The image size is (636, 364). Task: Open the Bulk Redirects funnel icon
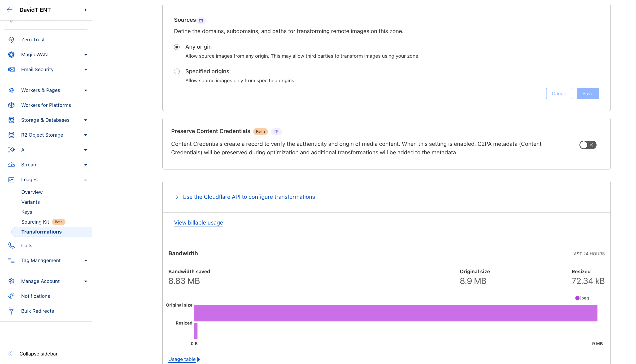click(x=12, y=311)
